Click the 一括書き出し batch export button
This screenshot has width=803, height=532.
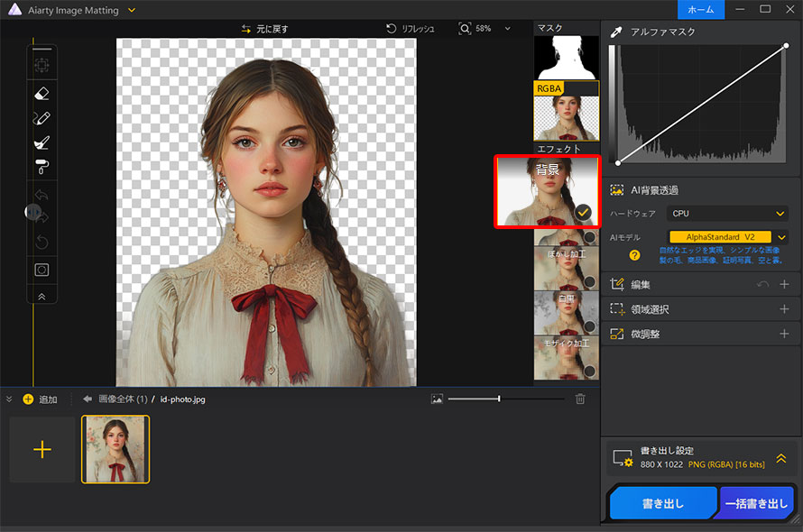click(756, 503)
